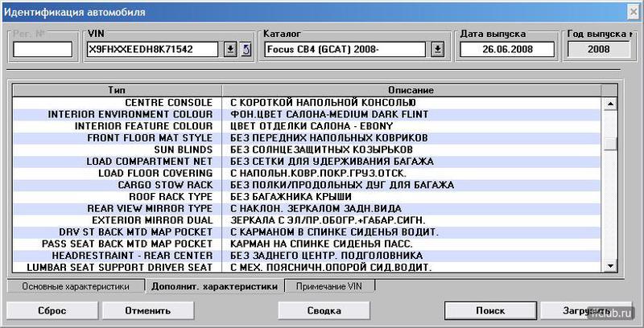The width and height of the screenshot is (644, 328).
Task: Click description БЕЗ ПЕРЕДНИХ НАПОЛЬНЫХ КОВРИКОВ
Action: coord(328,138)
